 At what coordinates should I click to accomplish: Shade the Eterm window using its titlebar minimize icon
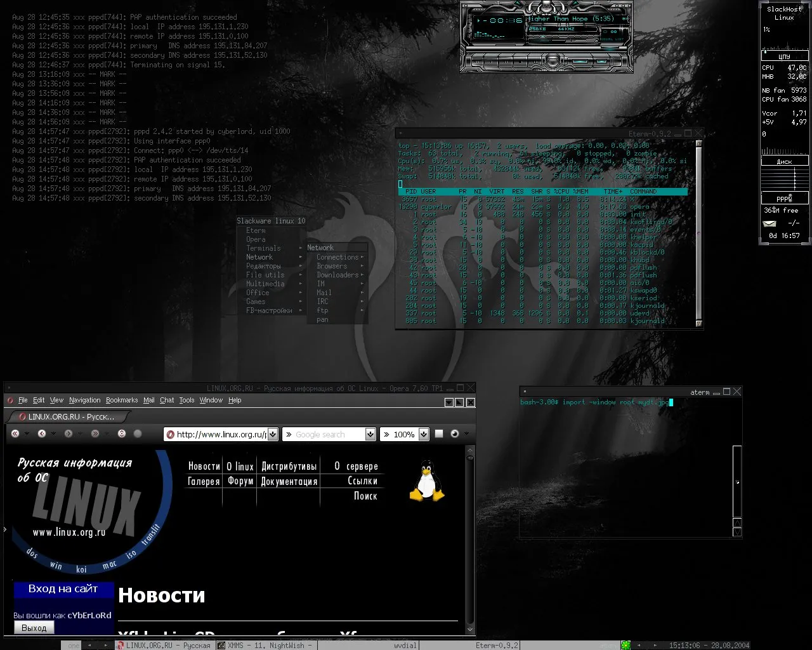678,134
